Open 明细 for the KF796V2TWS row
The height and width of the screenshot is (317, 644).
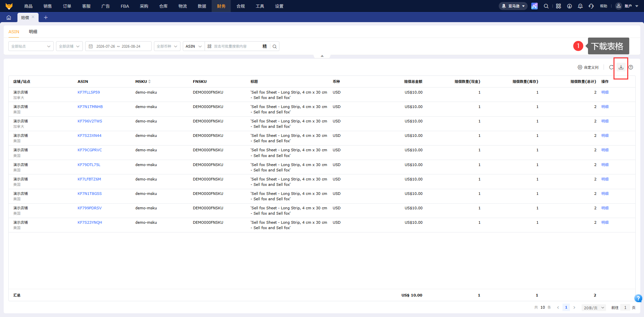coord(605,121)
